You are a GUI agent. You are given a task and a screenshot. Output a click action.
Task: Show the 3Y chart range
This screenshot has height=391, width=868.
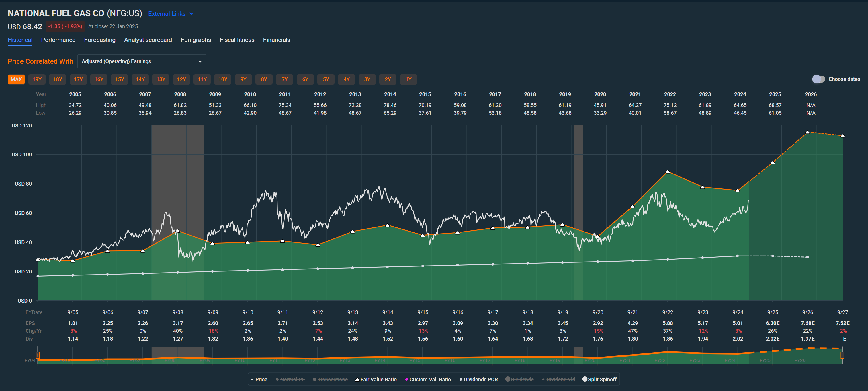(367, 79)
